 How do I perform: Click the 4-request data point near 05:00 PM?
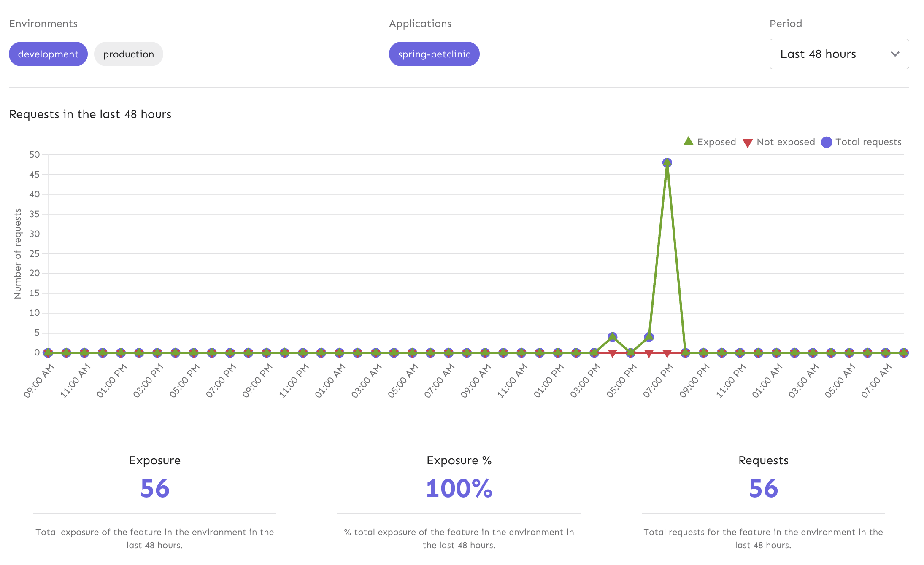pyautogui.click(x=648, y=336)
